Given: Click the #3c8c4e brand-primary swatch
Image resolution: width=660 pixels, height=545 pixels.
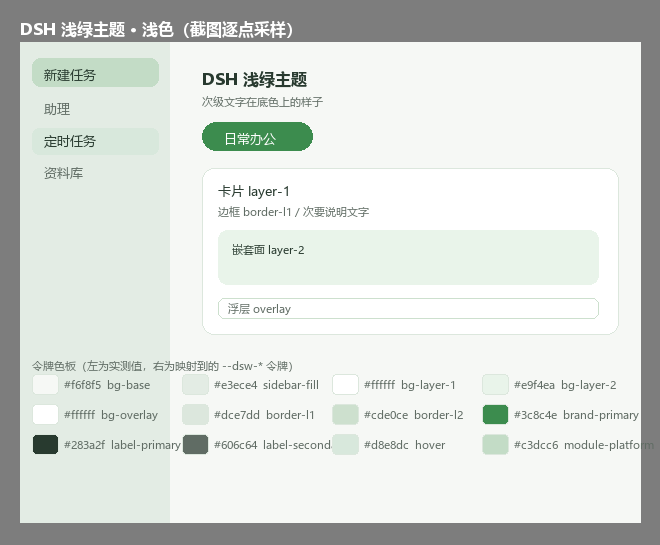Looking at the screenshot, I should [495, 415].
